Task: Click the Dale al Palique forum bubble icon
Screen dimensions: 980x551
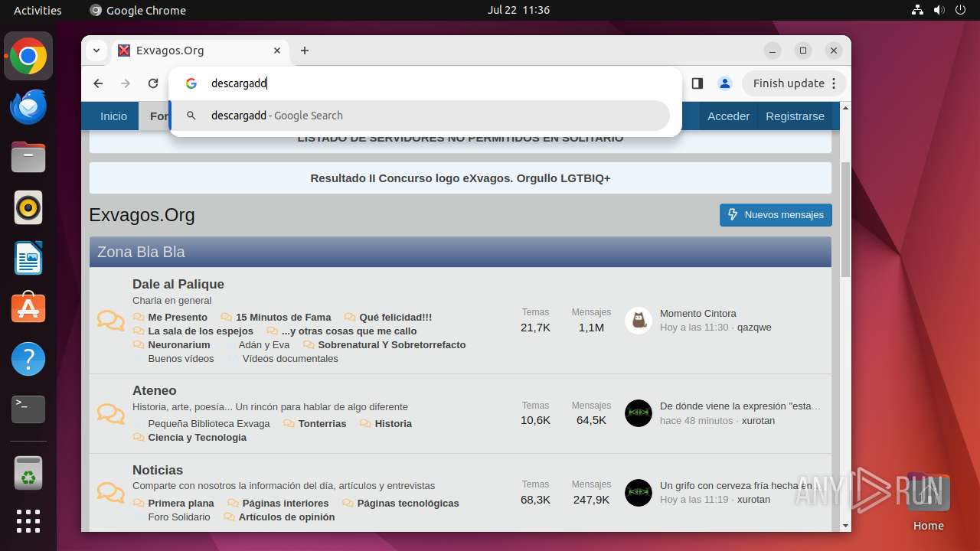Action: point(111,321)
